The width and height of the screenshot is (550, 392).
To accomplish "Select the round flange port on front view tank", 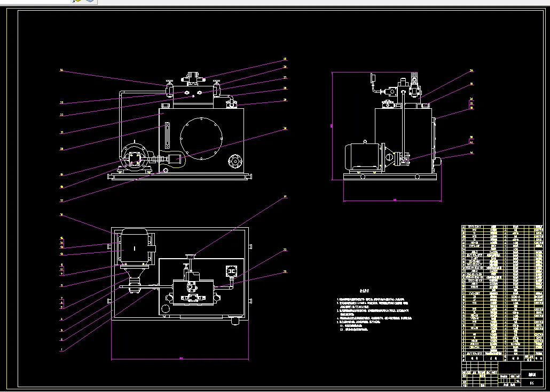I will (x=234, y=161).
